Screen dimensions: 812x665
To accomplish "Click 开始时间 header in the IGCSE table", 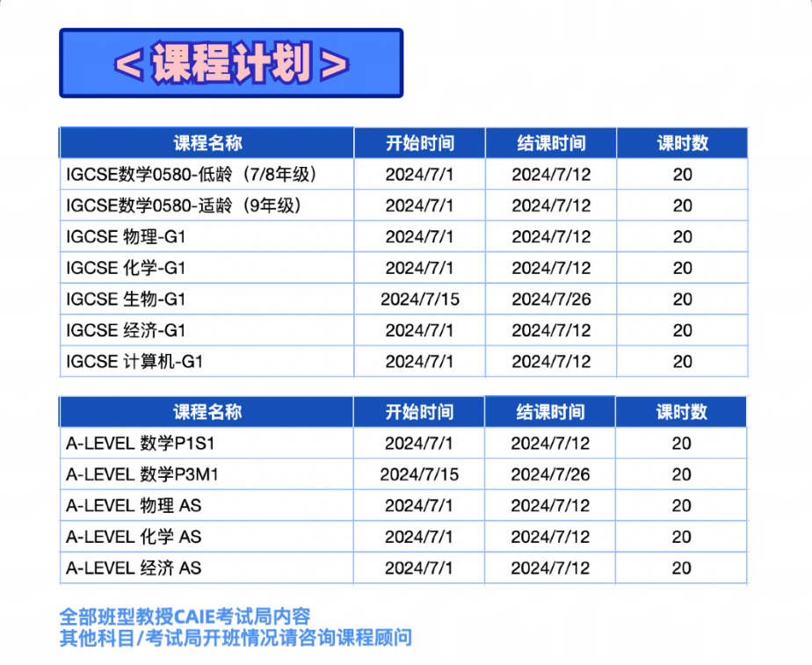I will click(420, 143).
